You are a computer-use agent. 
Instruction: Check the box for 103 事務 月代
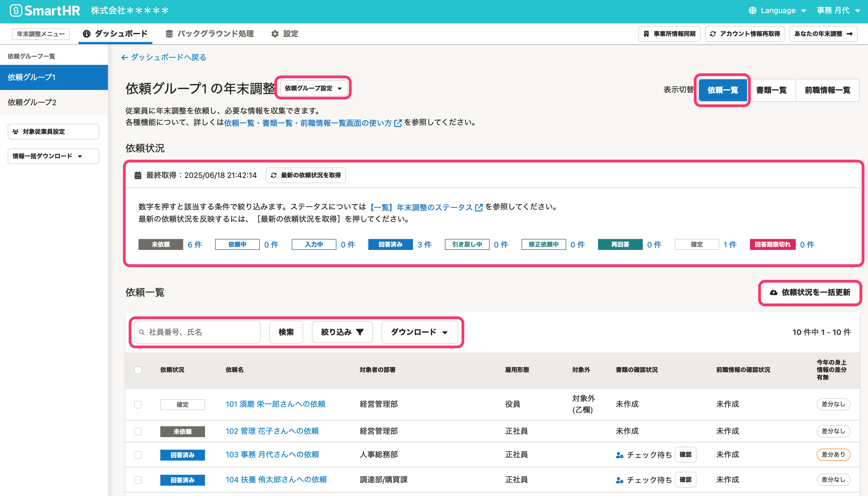(138, 455)
